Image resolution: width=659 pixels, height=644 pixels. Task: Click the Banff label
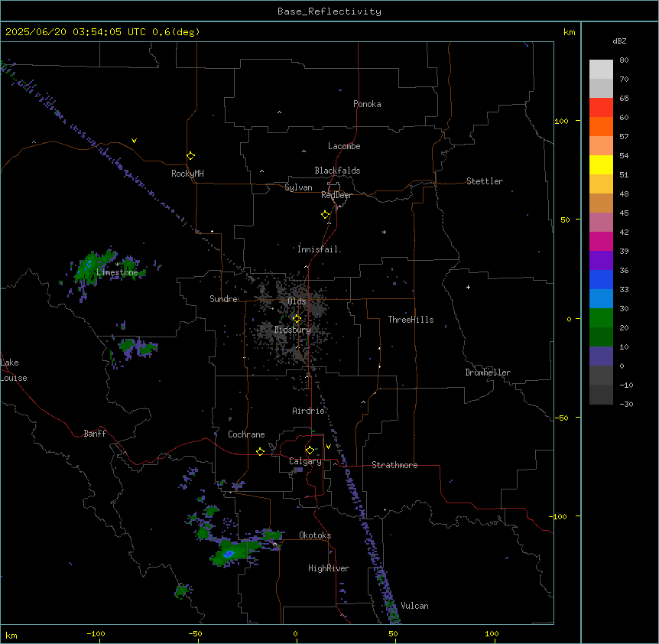[95, 434]
